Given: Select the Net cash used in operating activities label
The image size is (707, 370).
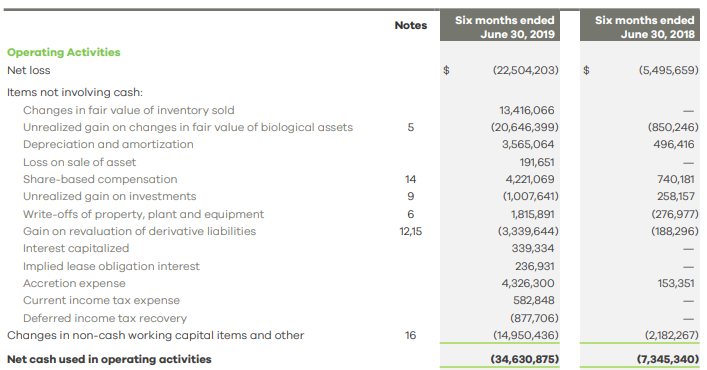Looking at the screenshot, I should [109, 359].
